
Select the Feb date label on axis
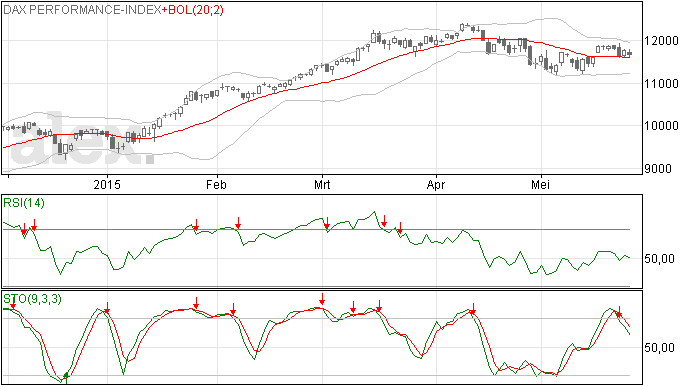[x=217, y=184]
